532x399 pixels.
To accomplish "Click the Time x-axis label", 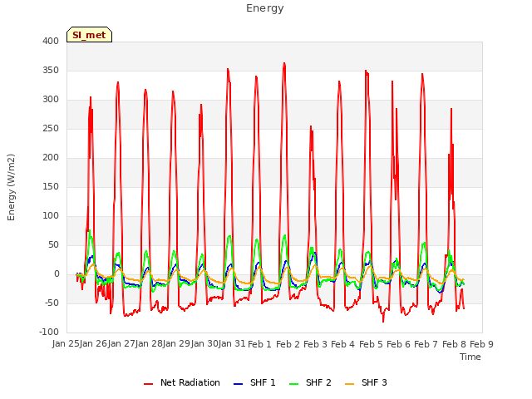I will tap(470, 357).
